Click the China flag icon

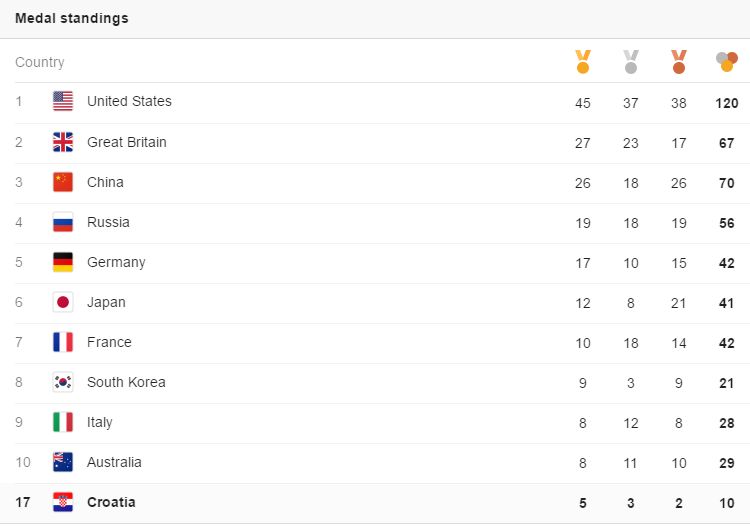[63, 182]
